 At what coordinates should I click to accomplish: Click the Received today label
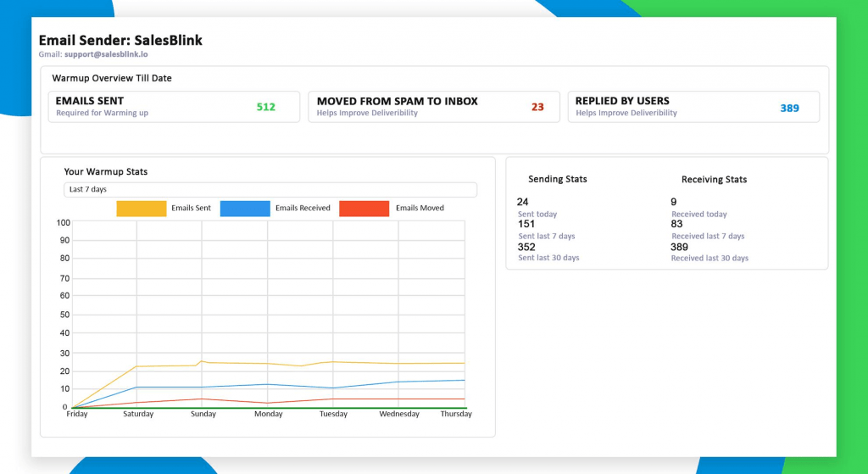pos(699,215)
